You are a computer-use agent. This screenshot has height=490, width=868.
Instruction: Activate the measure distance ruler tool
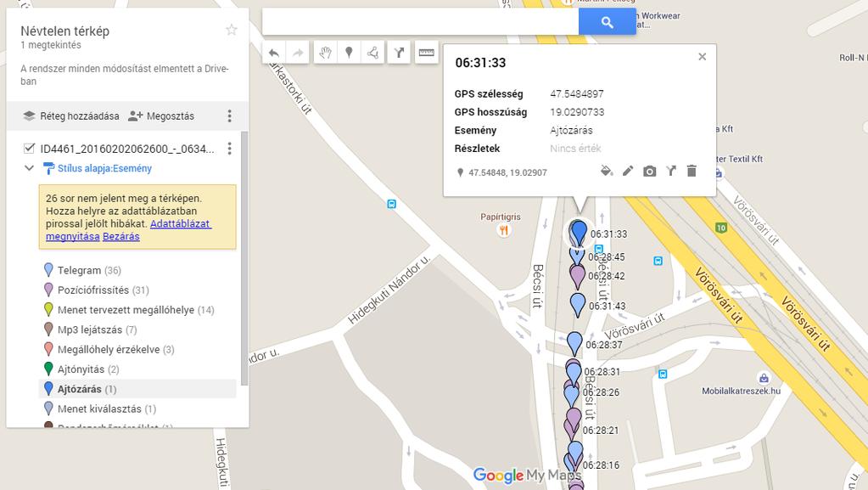pyautogui.click(x=426, y=53)
